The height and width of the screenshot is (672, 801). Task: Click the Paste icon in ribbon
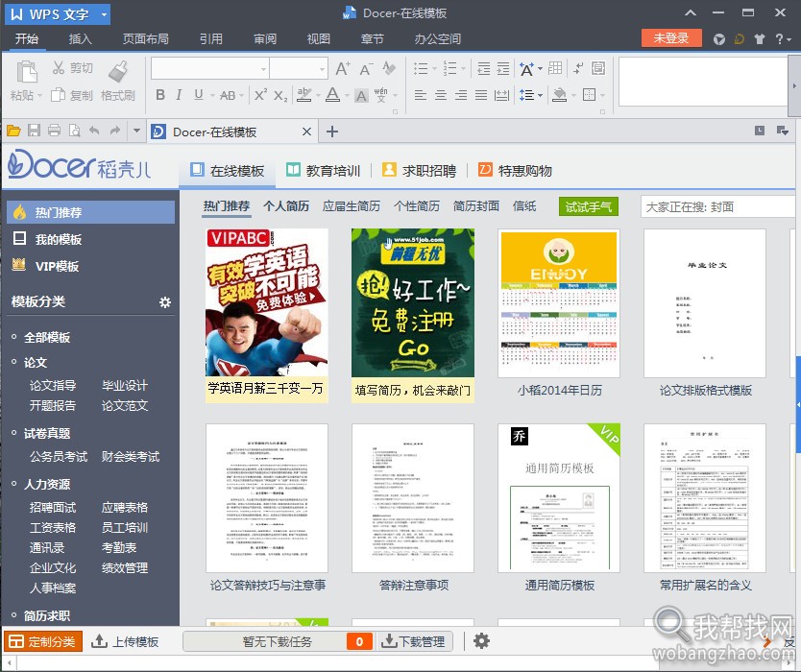[x=27, y=72]
